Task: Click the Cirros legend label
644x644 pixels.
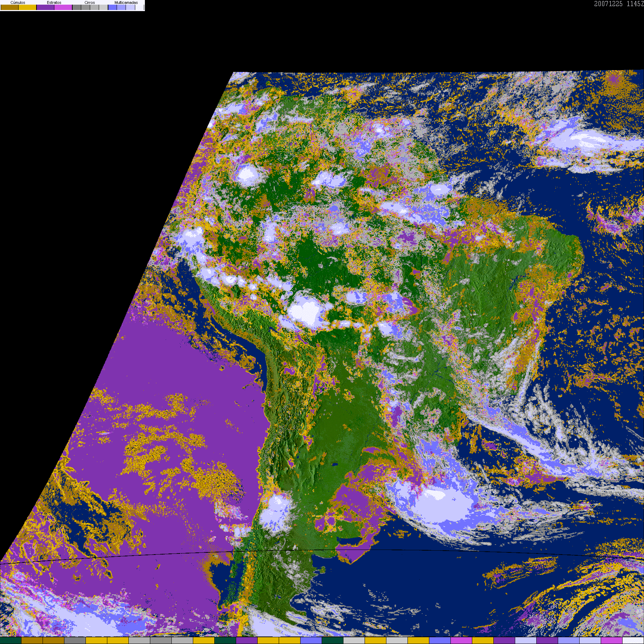Action: [90, 3]
